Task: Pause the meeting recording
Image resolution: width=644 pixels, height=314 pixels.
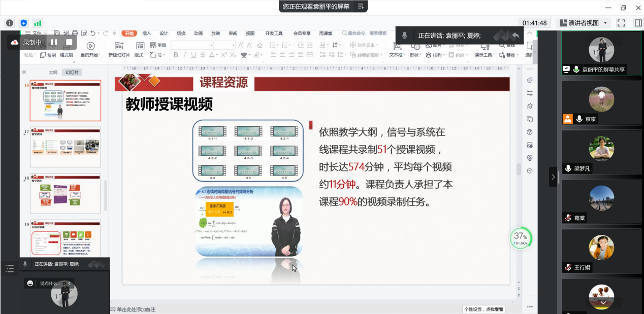Action: [54, 42]
